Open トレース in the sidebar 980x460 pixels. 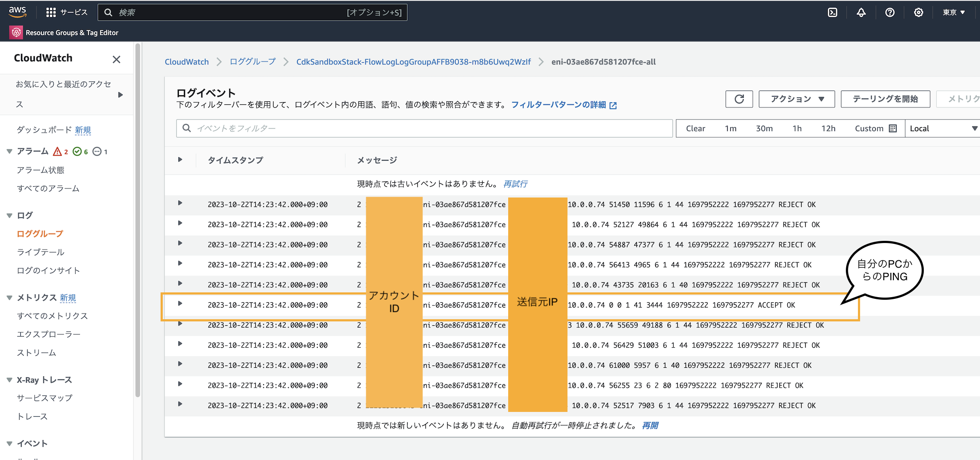click(32, 417)
